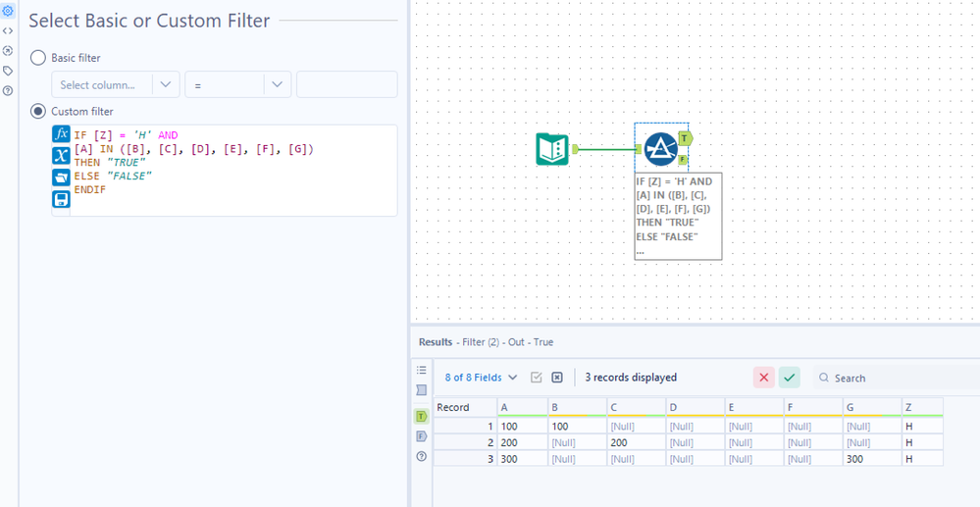The image size is (980, 507).
Task: Select cell B value 100 in record 1
Action: (x=578, y=427)
